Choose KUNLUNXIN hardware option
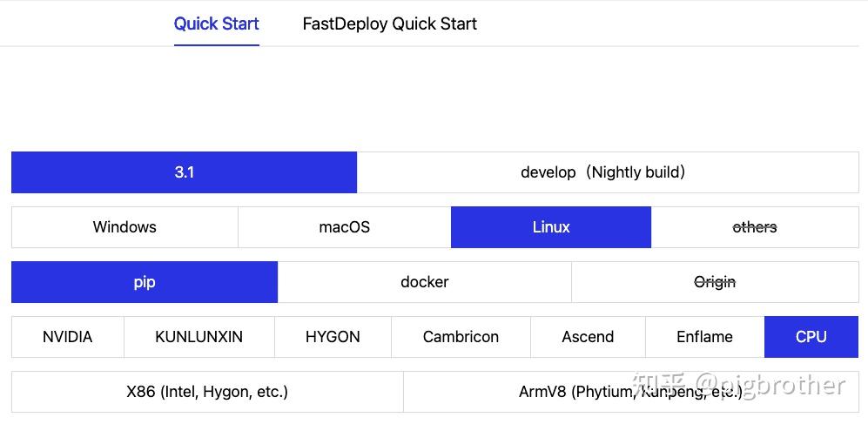Viewport: 868px width, 424px height. [x=198, y=337]
